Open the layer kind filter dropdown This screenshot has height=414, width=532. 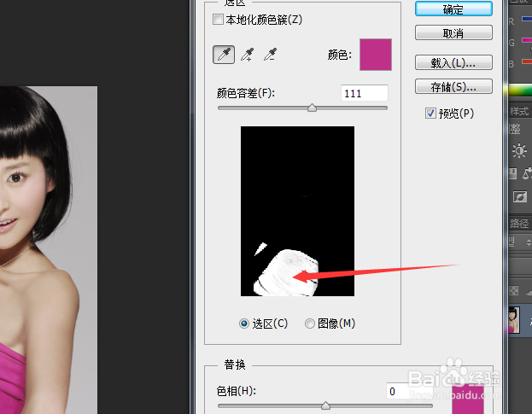click(x=520, y=242)
